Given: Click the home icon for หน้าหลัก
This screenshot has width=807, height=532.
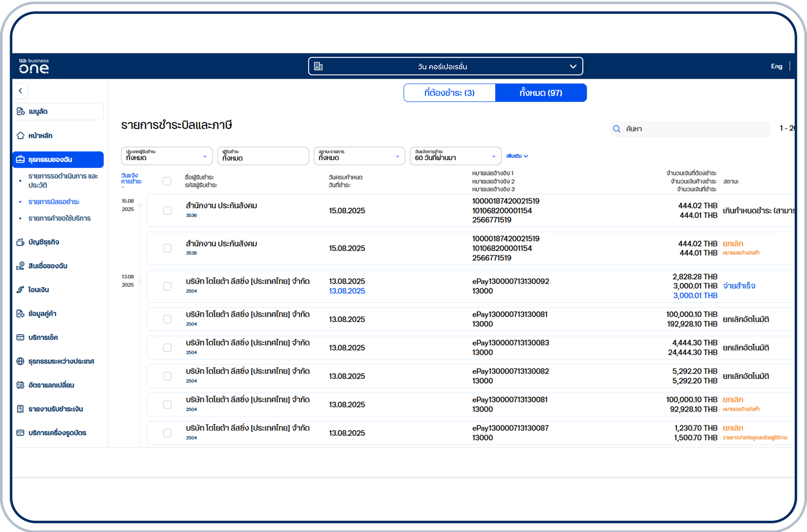Looking at the screenshot, I should (x=20, y=135).
